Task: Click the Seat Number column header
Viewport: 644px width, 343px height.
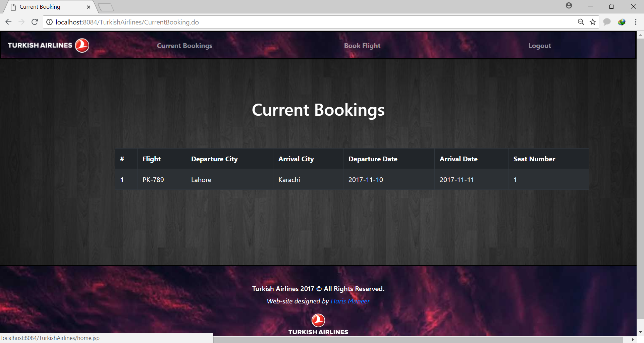Action: click(548, 159)
